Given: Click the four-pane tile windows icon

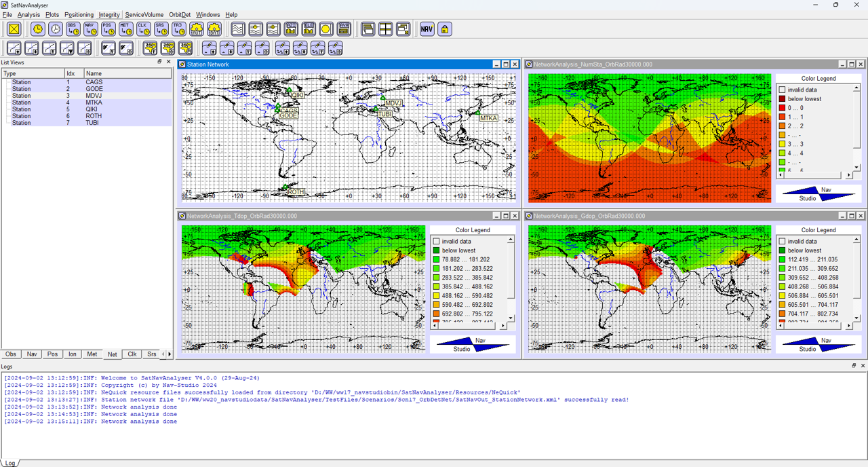Looking at the screenshot, I should point(385,29).
